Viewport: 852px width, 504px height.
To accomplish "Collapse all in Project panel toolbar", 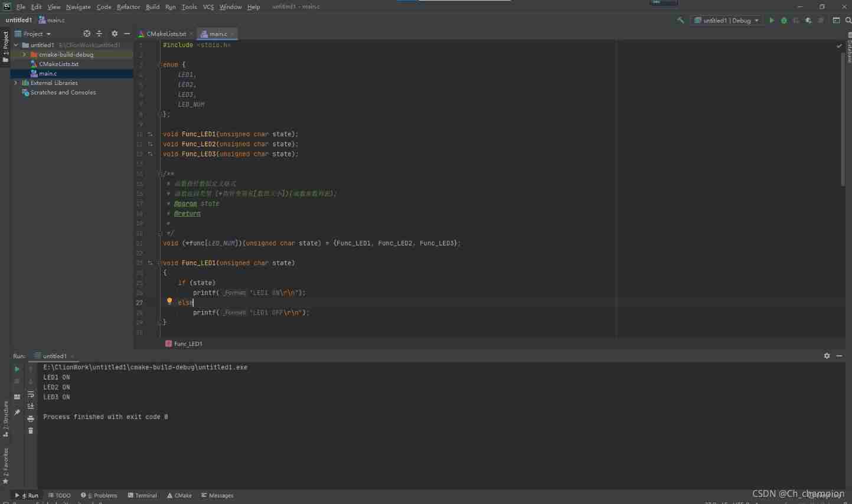I will coord(99,34).
